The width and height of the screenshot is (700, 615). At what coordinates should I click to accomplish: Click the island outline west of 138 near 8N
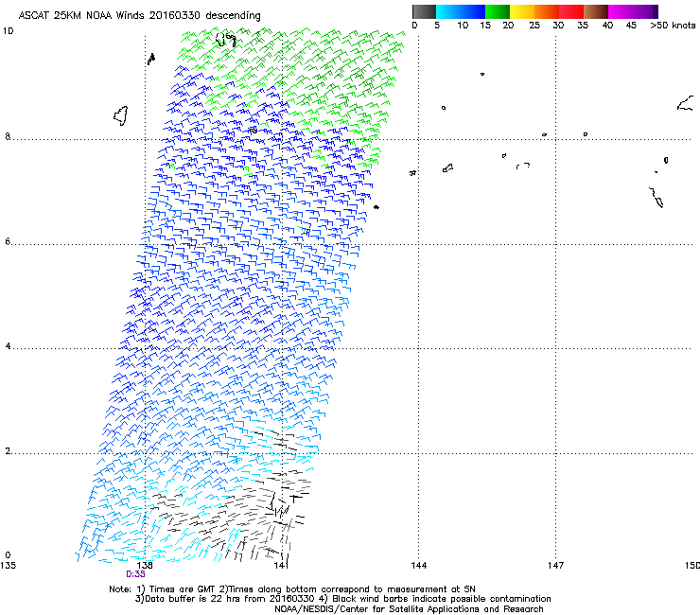coord(121,115)
